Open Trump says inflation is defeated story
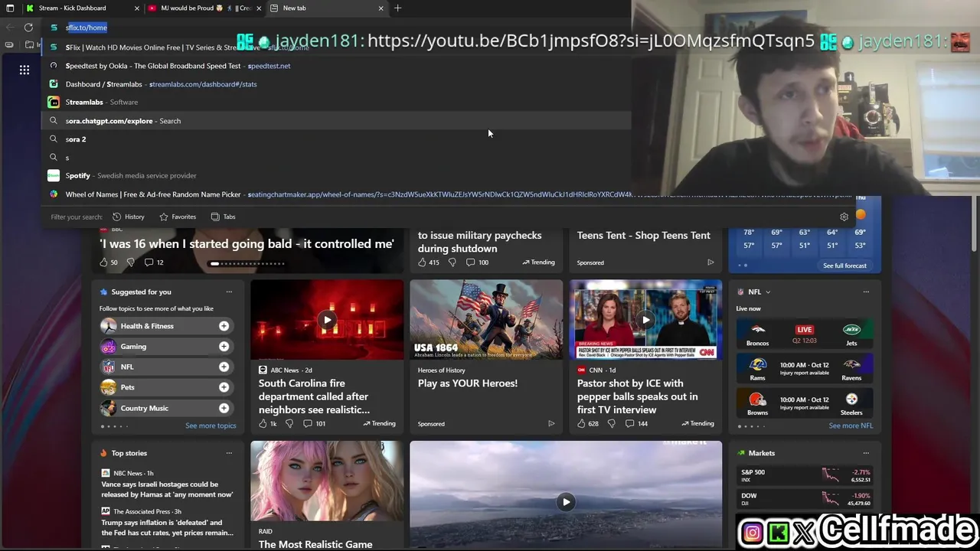 pos(167,527)
